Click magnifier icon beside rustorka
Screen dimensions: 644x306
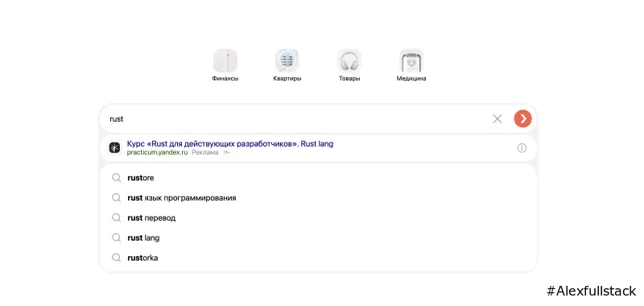117,258
